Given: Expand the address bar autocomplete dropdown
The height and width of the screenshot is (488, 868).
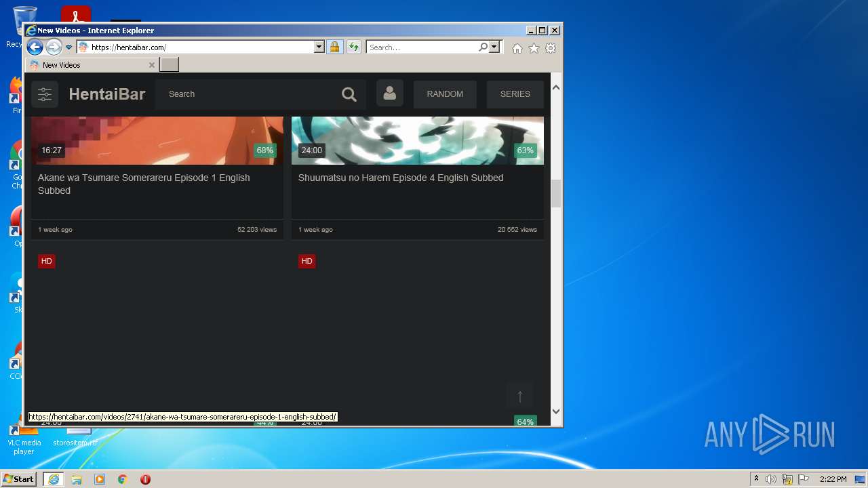Looking at the screenshot, I should click(x=319, y=47).
